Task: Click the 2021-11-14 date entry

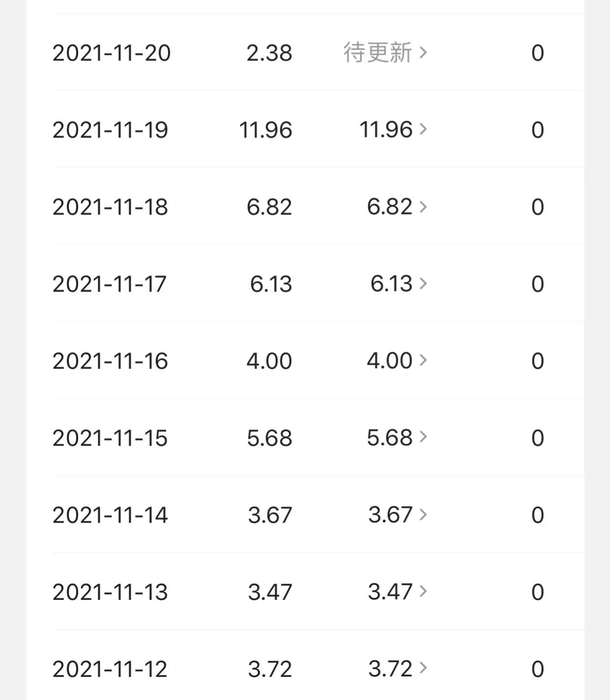Action: [110, 515]
